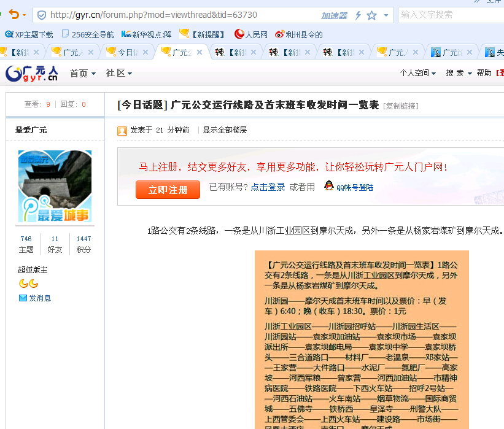Viewport: 504px width, 429px height.
Task: Click the 广元人 gyr.cn site logo
Action: [x=31, y=73]
